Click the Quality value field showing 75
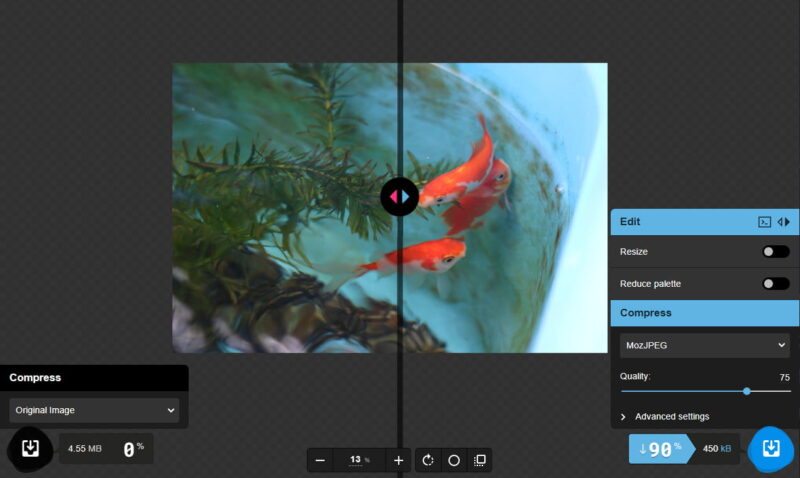Viewport: 800px width, 478px height. (x=784, y=378)
